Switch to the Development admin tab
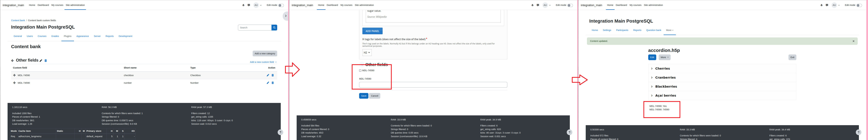The image size is (868, 140). click(125, 36)
